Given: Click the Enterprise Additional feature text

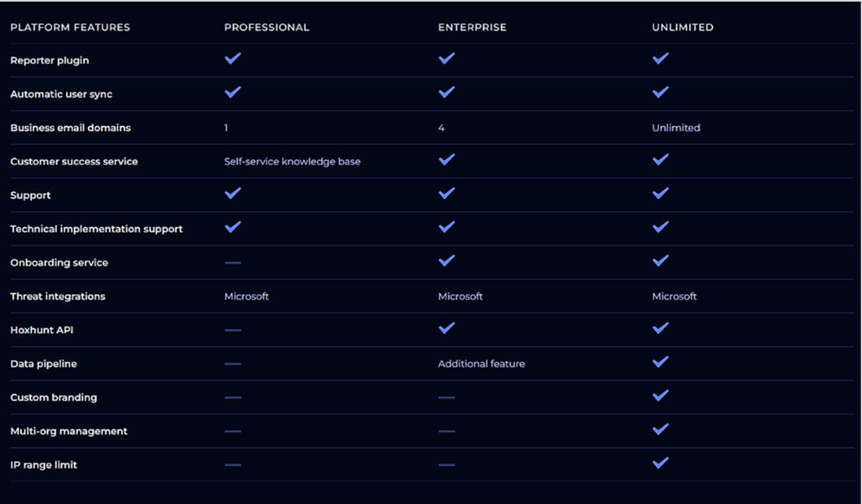Looking at the screenshot, I should (x=481, y=364).
